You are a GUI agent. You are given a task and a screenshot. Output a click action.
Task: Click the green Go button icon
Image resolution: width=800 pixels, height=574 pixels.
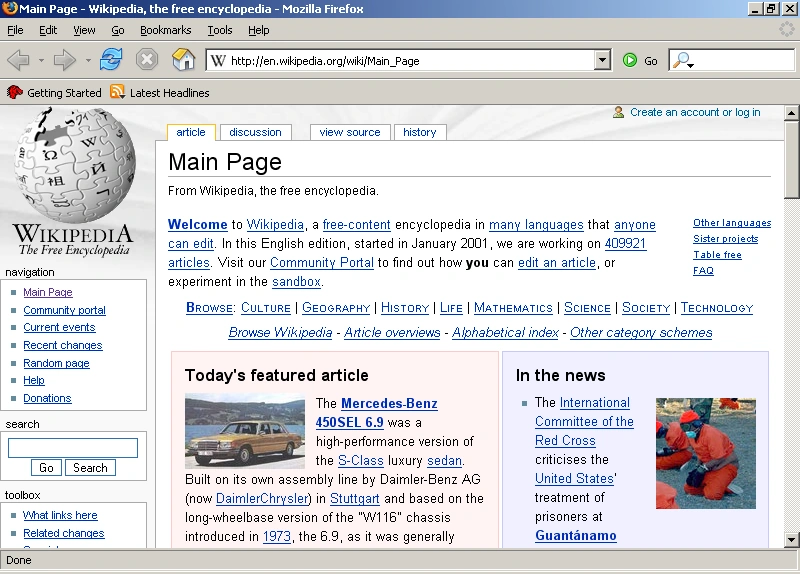630,60
